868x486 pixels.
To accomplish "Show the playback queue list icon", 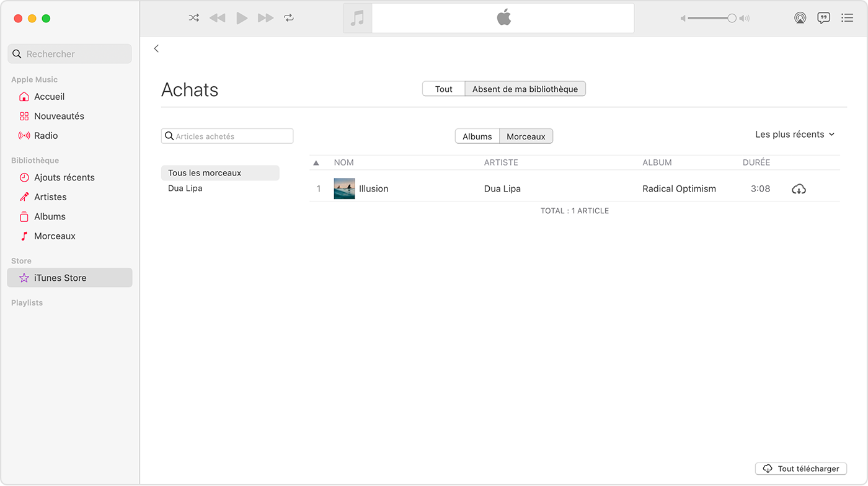I will [847, 18].
